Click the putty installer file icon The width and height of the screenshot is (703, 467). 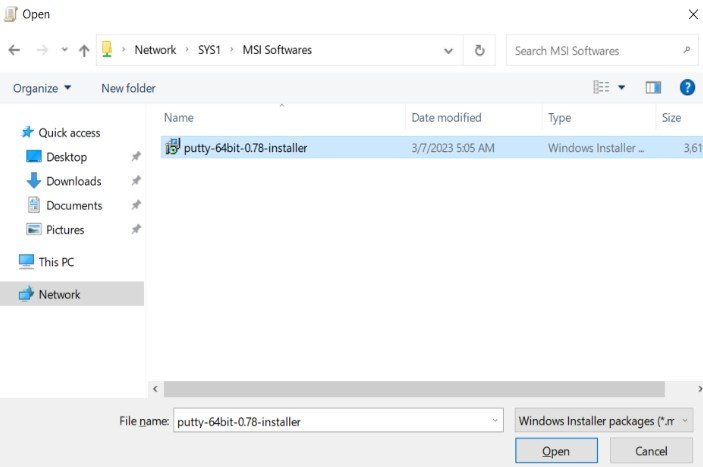click(173, 147)
